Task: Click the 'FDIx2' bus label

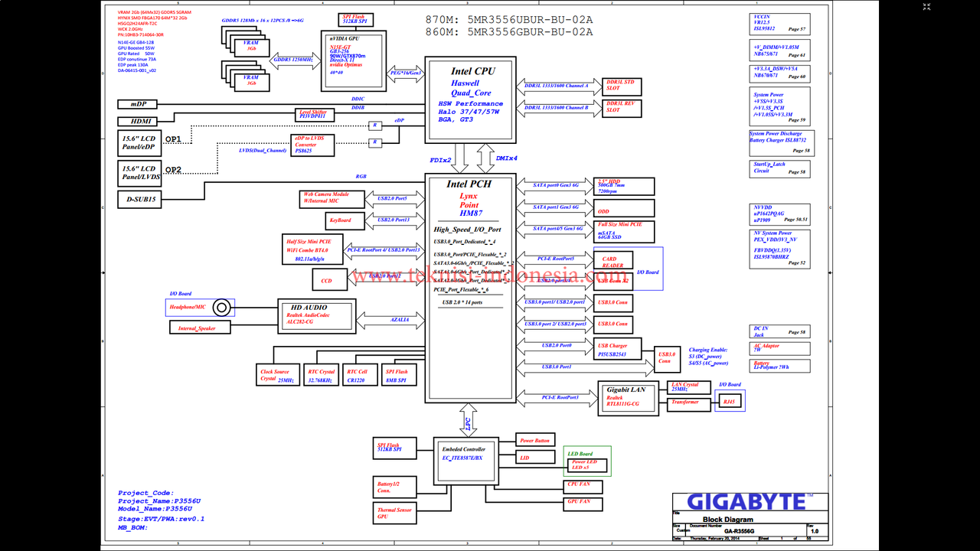Action: point(440,161)
